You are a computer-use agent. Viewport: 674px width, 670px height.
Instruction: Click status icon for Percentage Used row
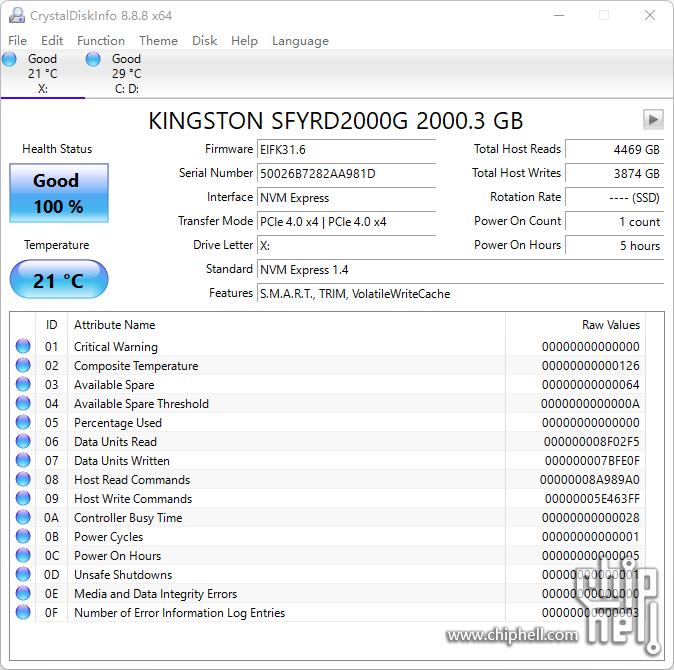[x=23, y=422]
